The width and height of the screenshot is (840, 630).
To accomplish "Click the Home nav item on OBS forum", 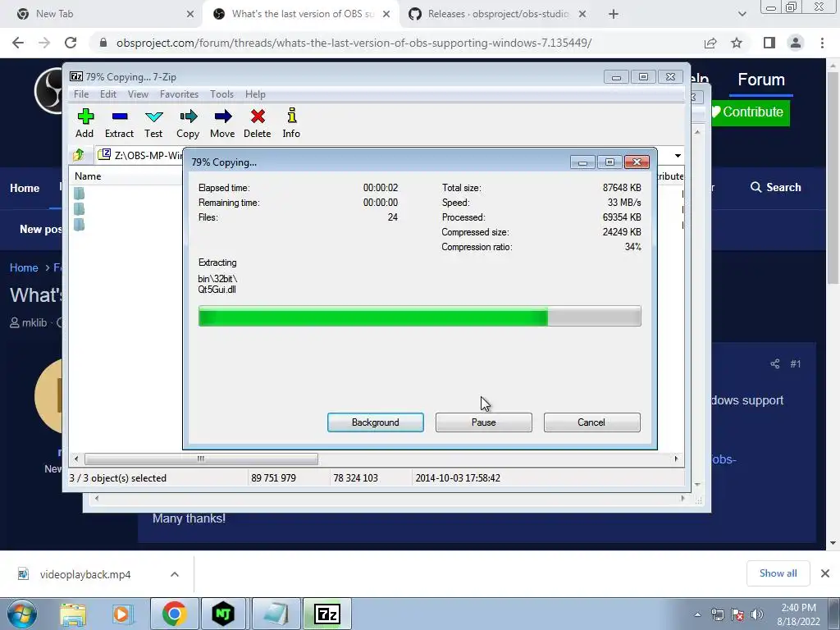I will (25, 188).
